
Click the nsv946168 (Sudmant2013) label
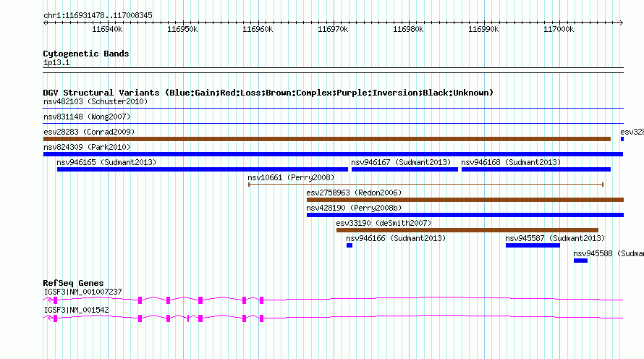(x=511, y=162)
